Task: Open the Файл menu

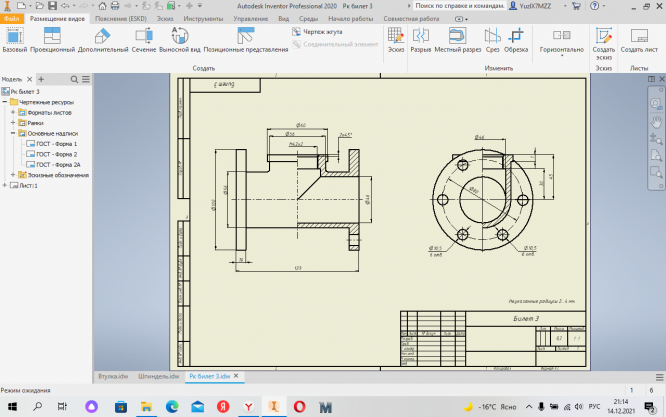Action: pos(12,18)
